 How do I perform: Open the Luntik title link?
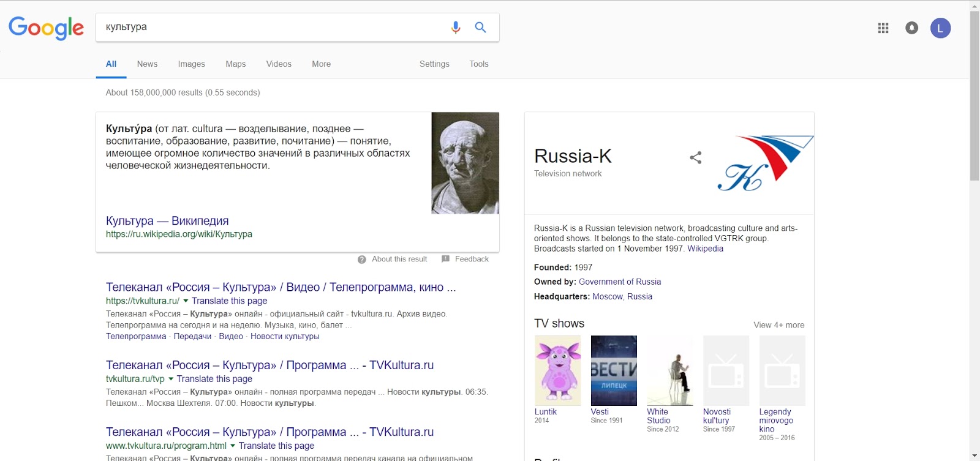[545, 412]
